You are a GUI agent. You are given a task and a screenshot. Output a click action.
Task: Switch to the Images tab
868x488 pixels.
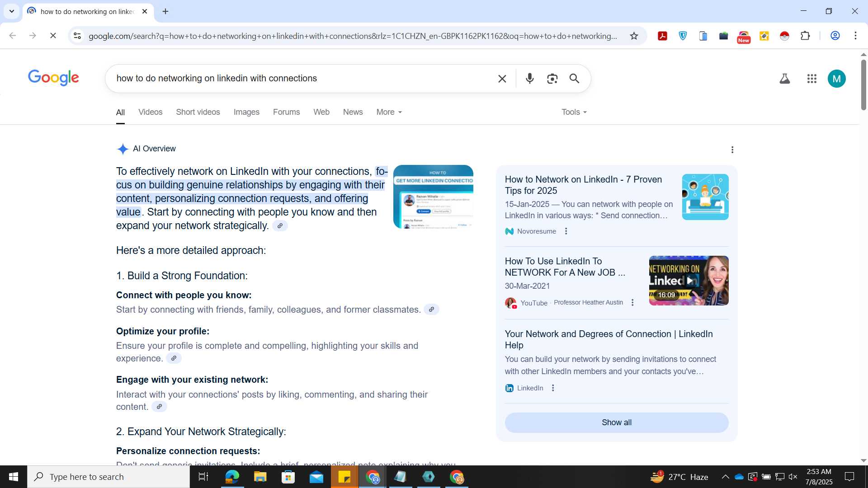(x=246, y=112)
